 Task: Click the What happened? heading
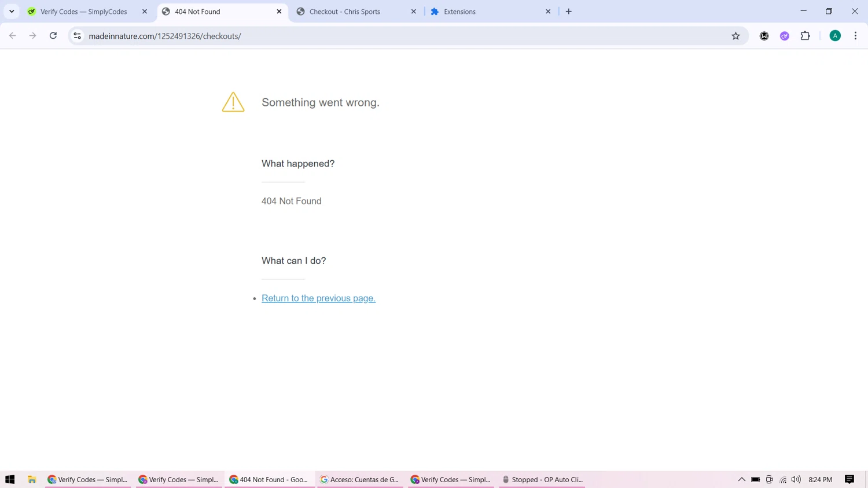point(298,164)
